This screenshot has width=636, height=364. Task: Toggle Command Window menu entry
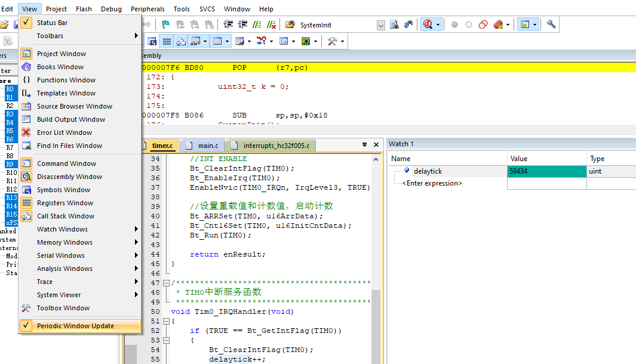[x=80, y=164]
